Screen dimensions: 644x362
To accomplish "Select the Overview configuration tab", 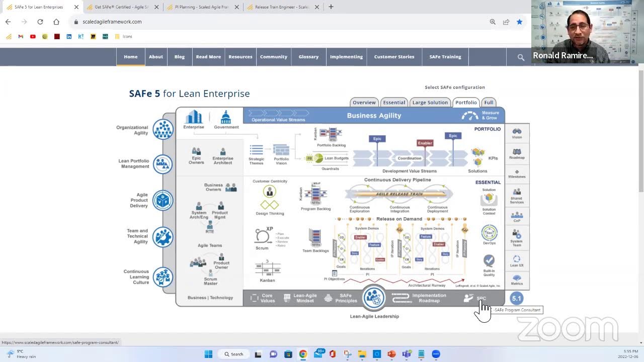I will [364, 102].
